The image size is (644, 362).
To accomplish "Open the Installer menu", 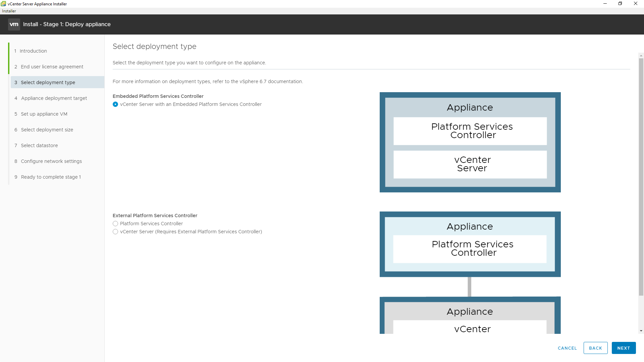I will point(9,11).
